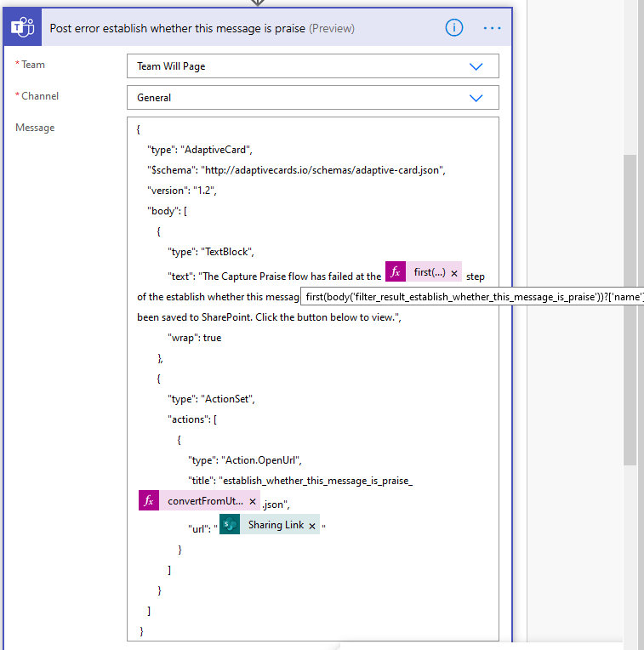Delete the Sharing Link dynamic content token
The image size is (644, 650).
click(312, 526)
